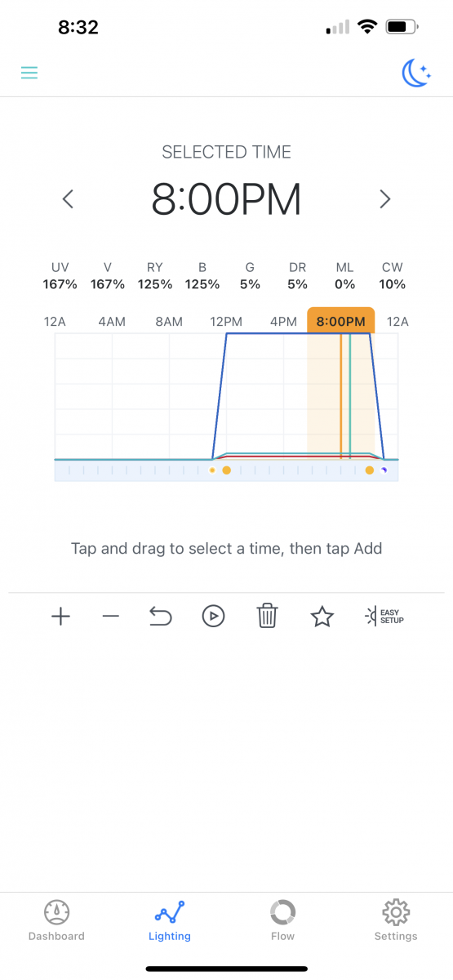This screenshot has width=453, height=980.
Task: Open the hamburger menu
Action: click(29, 73)
